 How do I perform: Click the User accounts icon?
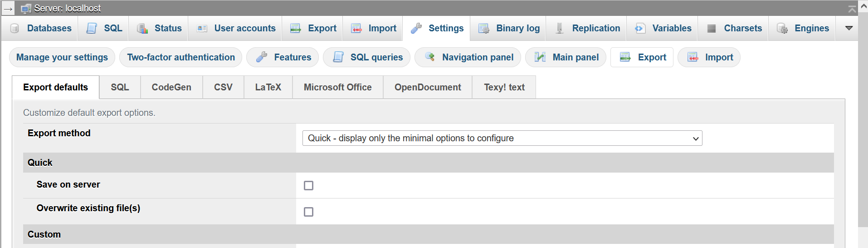tap(202, 28)
